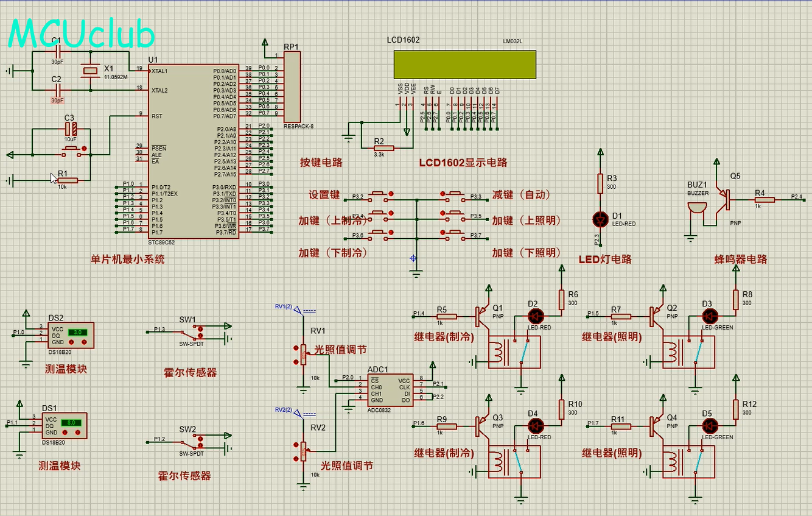812x516 pixels.
Task: Select the green LCD1602 display
Action: tap(464, 64)
